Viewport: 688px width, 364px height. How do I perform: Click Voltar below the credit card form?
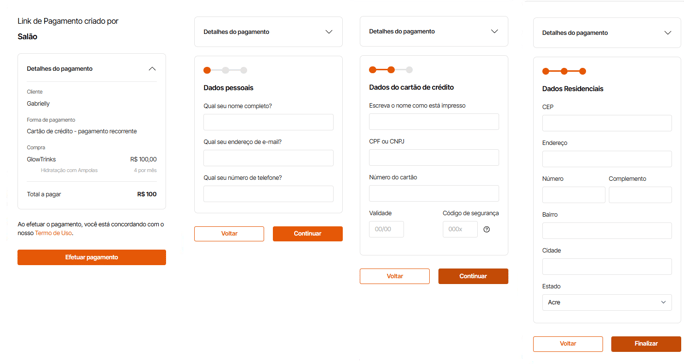coord(394,276)
